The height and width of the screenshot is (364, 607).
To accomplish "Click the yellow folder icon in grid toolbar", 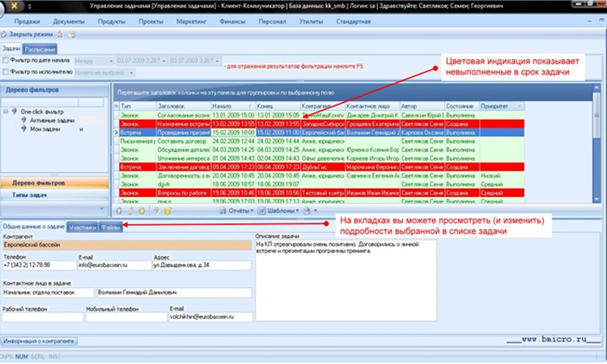I will (167, 210).
